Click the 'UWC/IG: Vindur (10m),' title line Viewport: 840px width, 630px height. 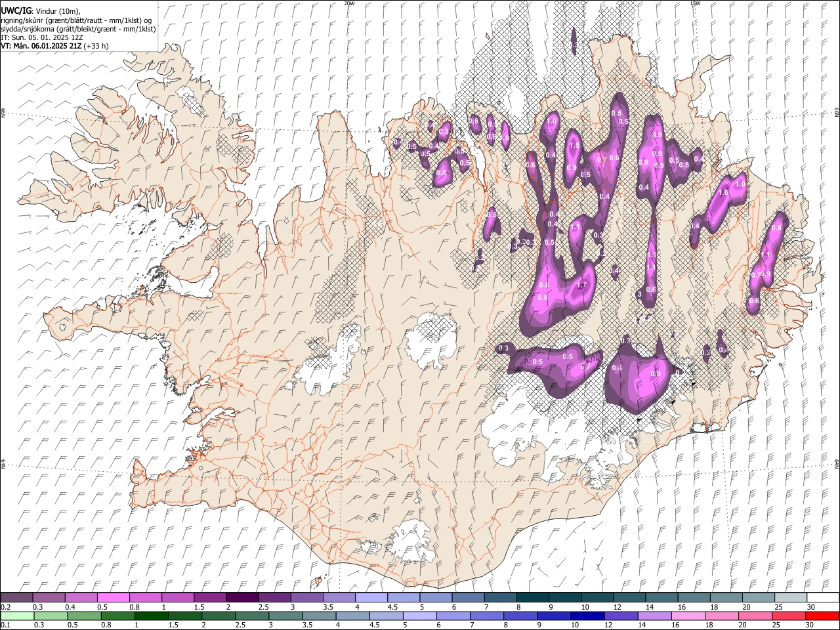click(x=40, y=10)
